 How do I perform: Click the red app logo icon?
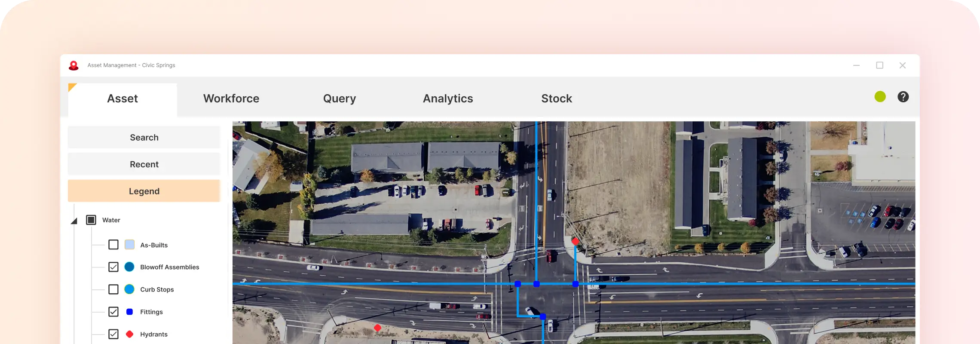tap(74, 65)
